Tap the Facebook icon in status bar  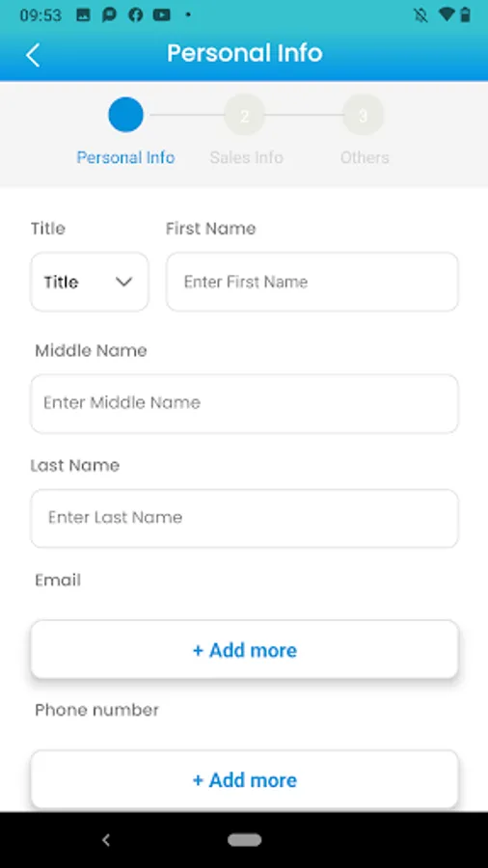tap(136, 14)
